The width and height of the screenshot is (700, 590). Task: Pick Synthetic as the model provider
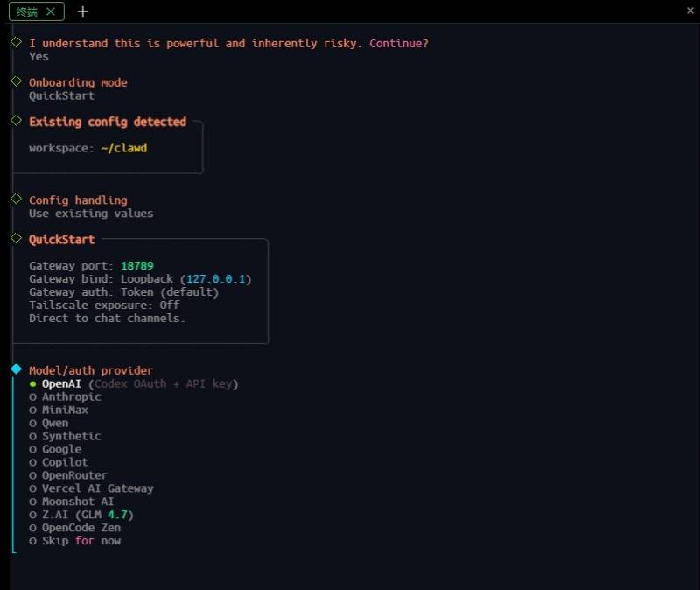click(x=65, y=436)
